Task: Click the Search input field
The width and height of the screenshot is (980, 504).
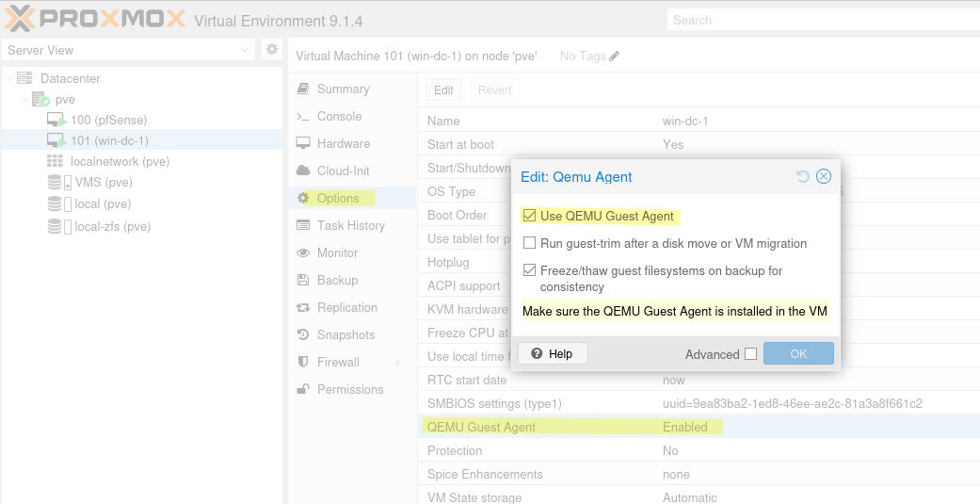Action: pos(823,20)
